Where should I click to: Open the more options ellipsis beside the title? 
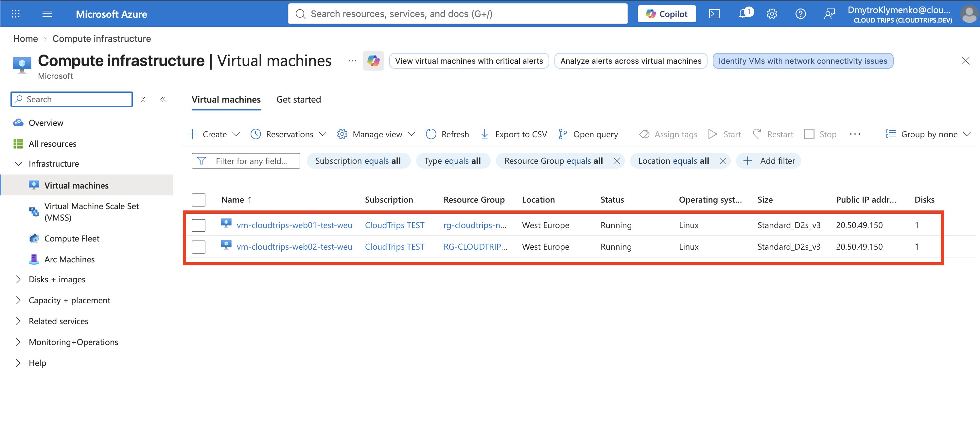353,61
